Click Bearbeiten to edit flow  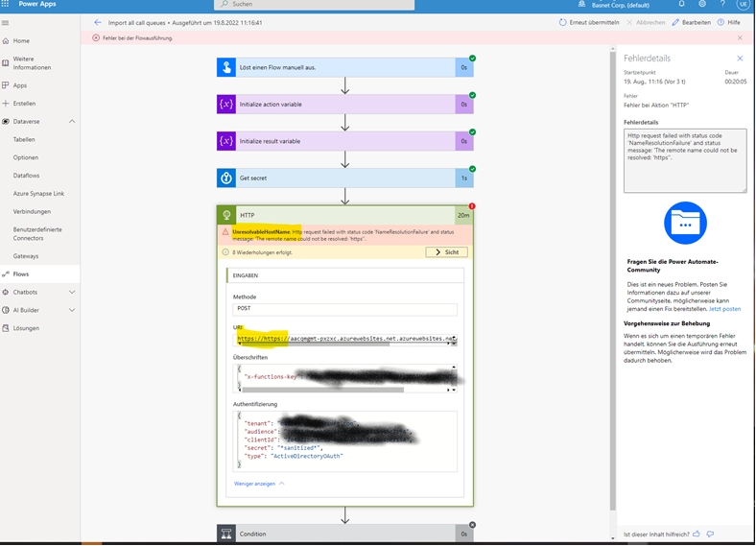pyautogui.click(x=692, y=22)
